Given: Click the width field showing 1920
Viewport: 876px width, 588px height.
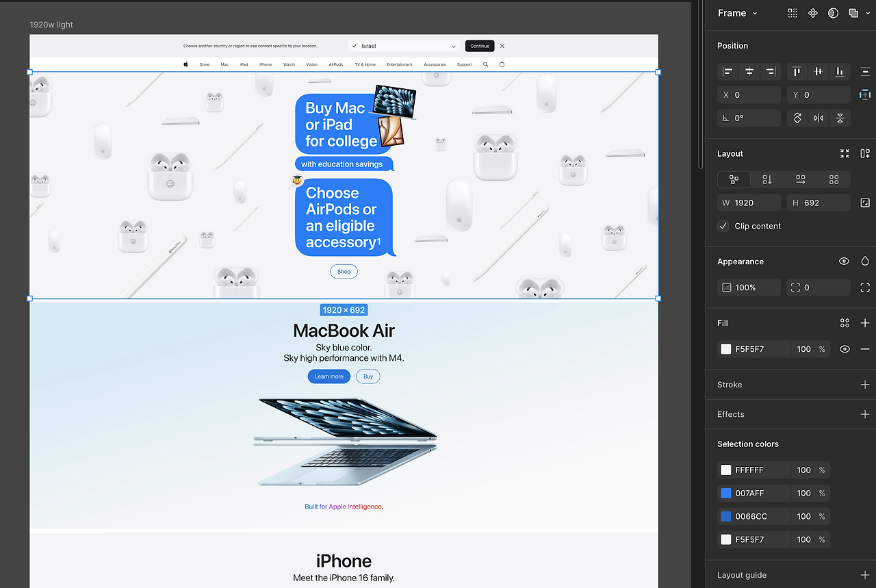Looking at the screenshot, I should (x=749, y=203).
